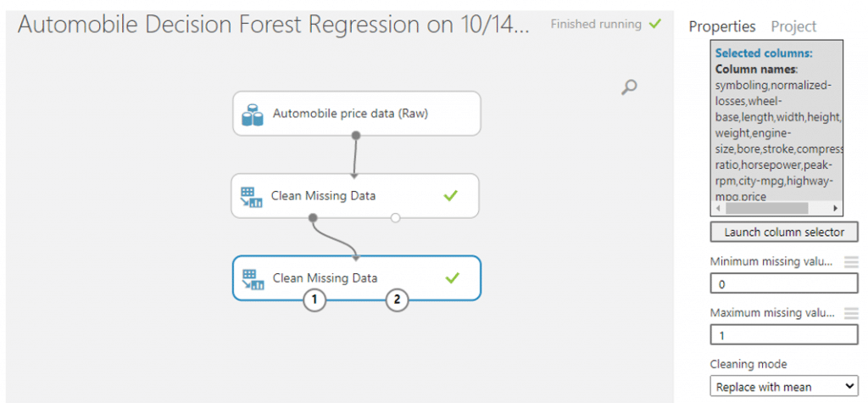Switch to the Properties tab
Image resolution: width=868 pixels, height=403 pixels.
point(722,26)
